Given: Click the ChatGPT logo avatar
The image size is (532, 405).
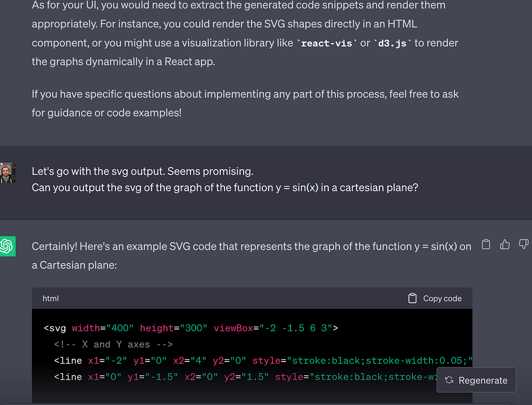Looking at the screenshot, I should pyautogui.click(x=7, y=246).
